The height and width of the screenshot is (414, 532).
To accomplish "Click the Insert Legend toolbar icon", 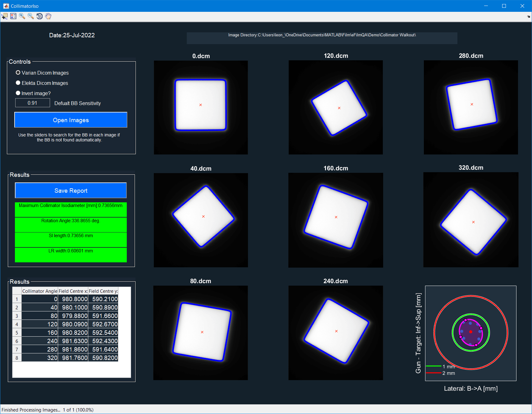I will [x=13, y=16].
